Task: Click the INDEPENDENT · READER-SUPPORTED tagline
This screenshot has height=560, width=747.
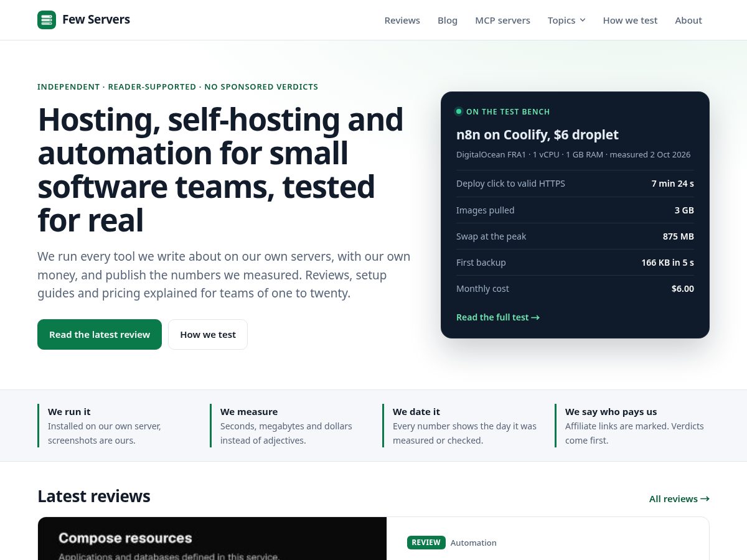Action: pyautogui.click(x=177, y=87)
